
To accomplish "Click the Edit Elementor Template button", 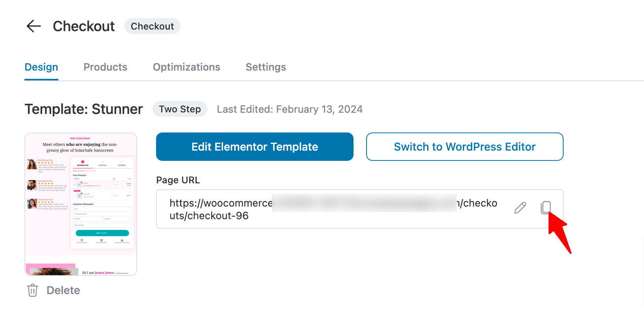I will coord(255,146).
